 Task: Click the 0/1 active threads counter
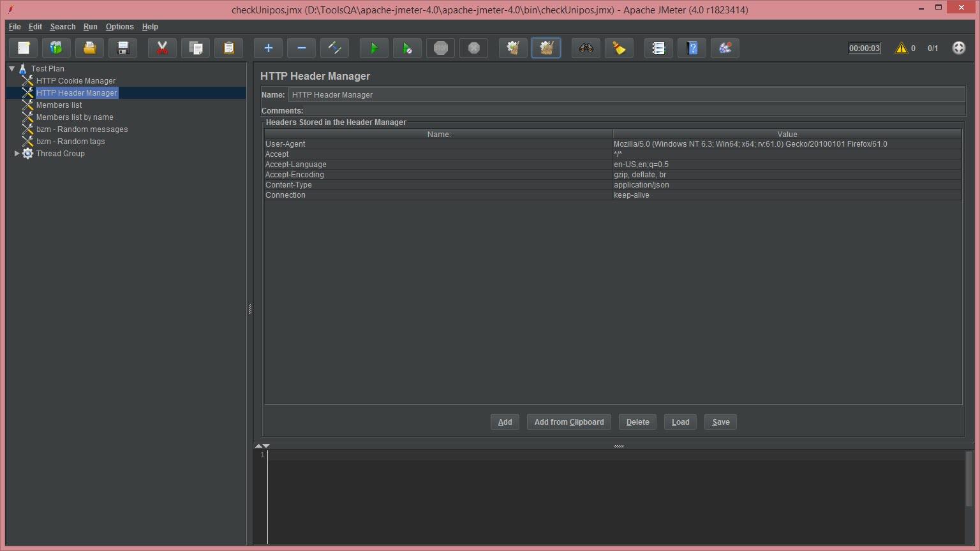click(x=933, y=48)
